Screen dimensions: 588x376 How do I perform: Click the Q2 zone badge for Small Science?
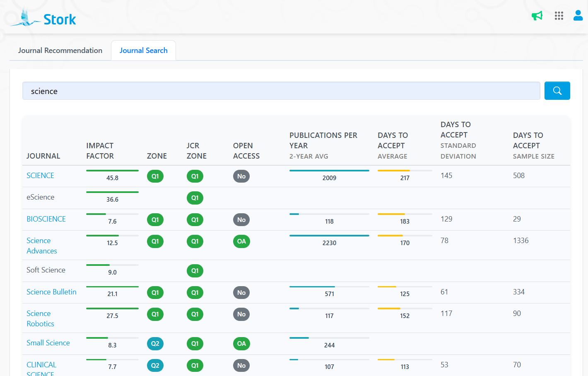pos(155,344)
